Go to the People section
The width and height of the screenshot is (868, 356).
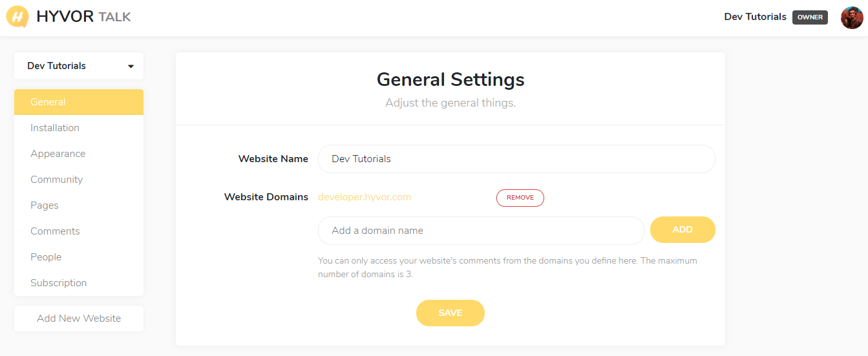pyautogui.click(x=79, y=257)
